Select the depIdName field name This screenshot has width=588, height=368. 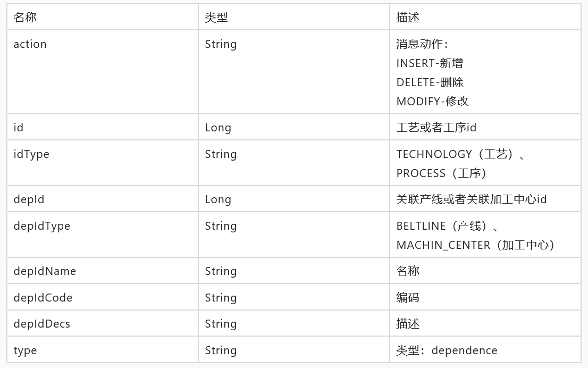point(45,271)
